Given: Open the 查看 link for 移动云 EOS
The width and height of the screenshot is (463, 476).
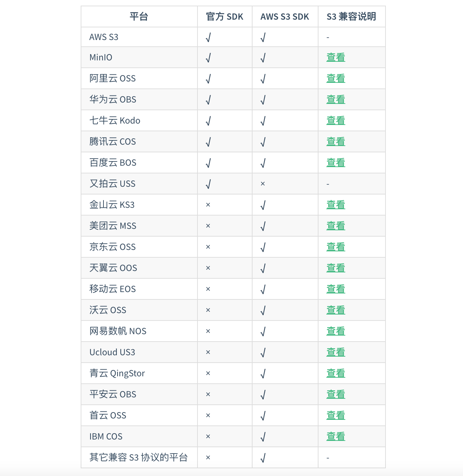Looking at the screenshot, I should [336, 289].
